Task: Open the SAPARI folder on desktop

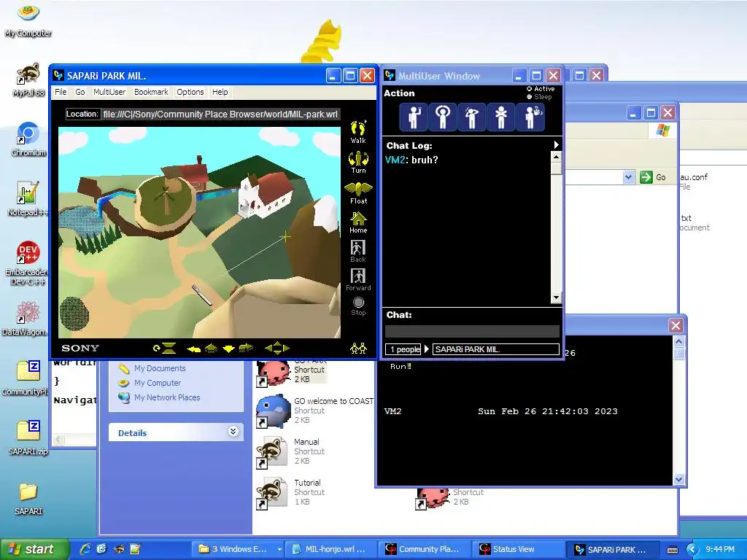Action: [28, 499]
